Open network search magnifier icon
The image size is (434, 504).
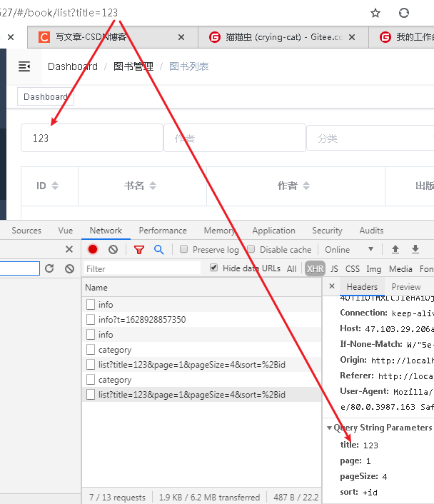pos(158,250)
